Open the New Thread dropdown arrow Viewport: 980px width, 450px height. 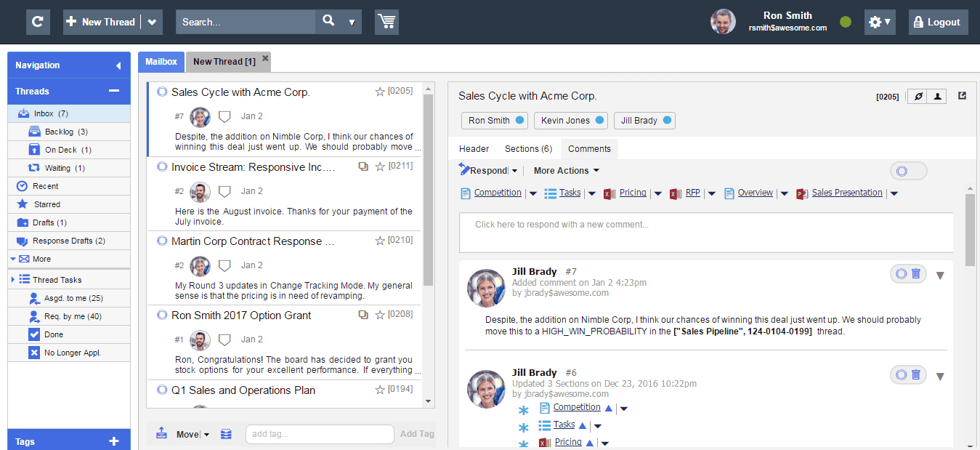pos(152,22)
